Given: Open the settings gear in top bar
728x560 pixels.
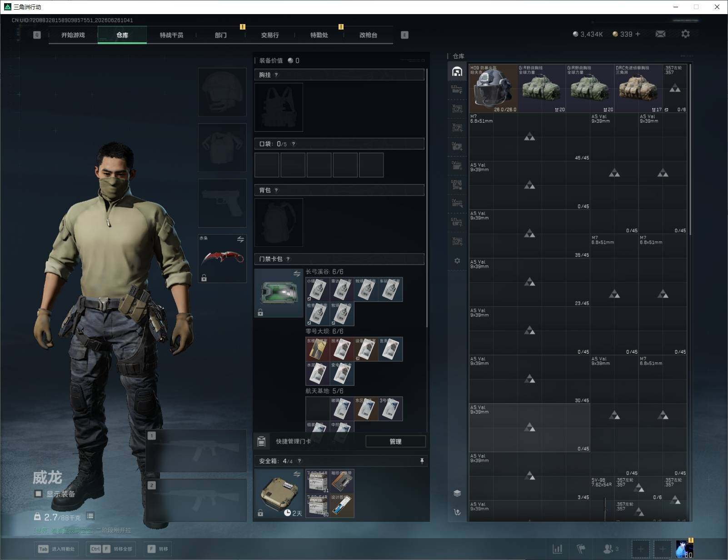Looking at the screenshot, I should [x=685, y=34].
